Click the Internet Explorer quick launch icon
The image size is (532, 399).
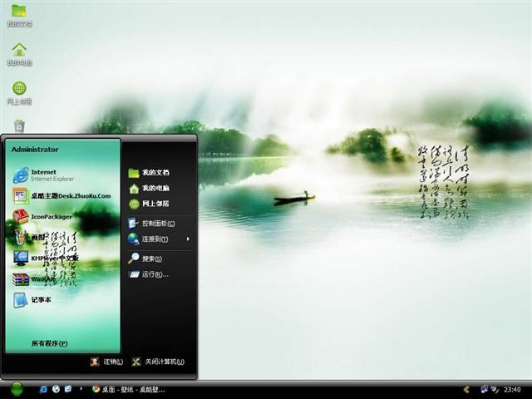point(43,389)
